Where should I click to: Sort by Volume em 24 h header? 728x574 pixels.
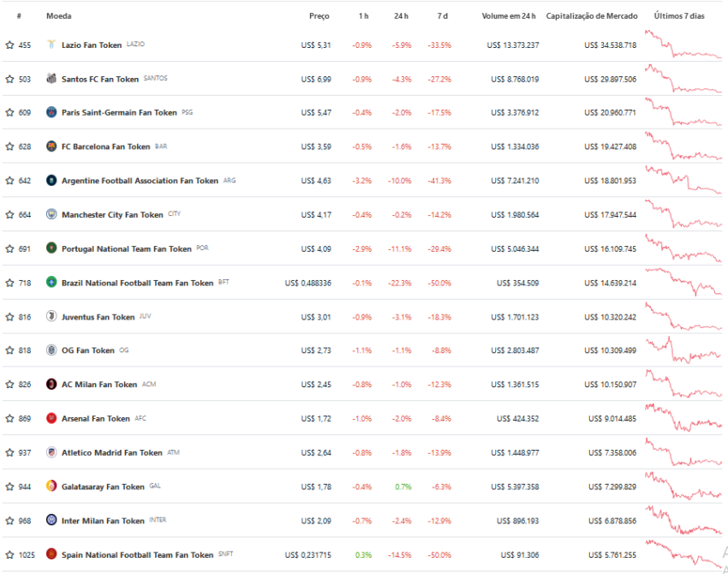[x=509, y=15]
